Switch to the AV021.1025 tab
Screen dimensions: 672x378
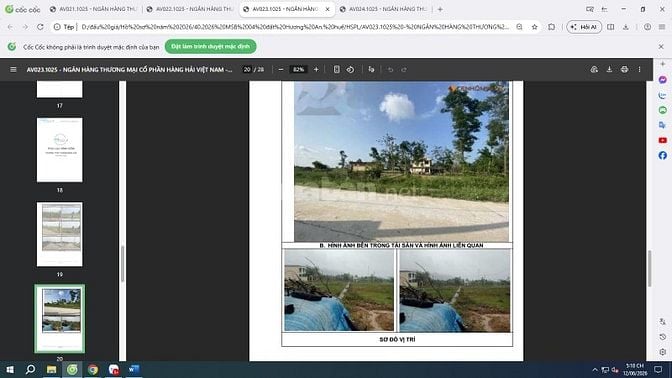click(94, 9)
